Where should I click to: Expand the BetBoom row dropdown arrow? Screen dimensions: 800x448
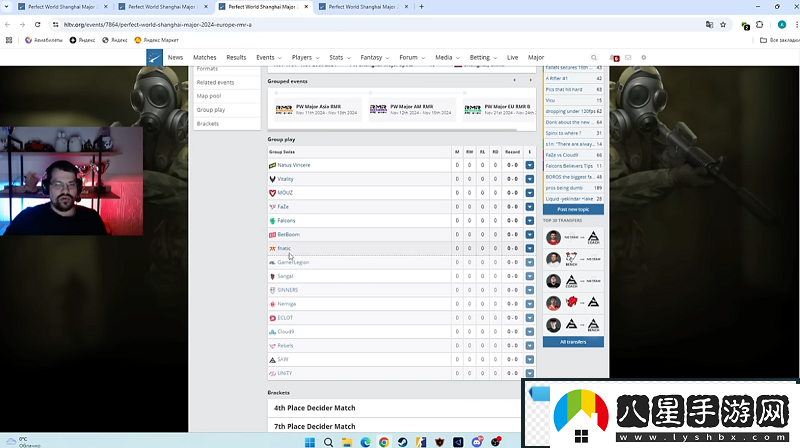click(530, 235)
